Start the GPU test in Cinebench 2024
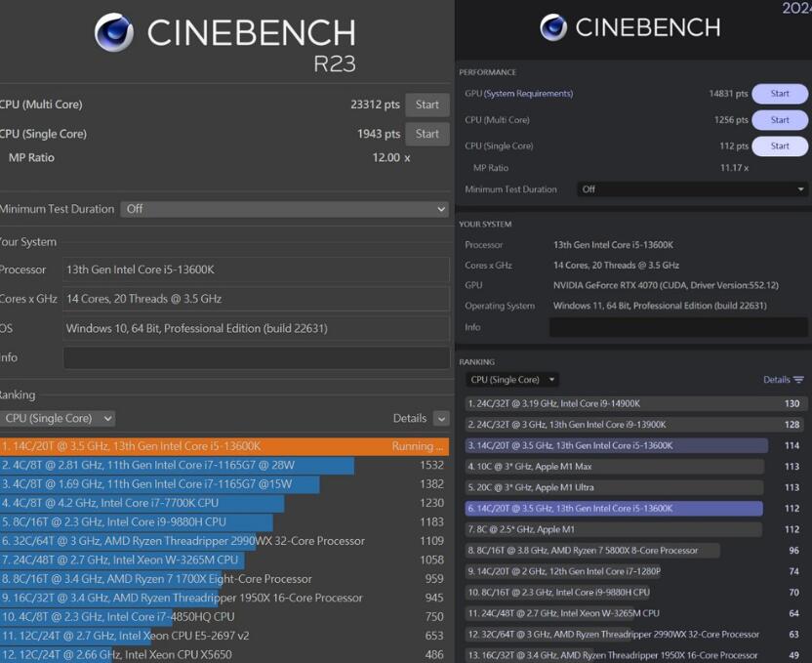The width and height of the screenshot is (812, 663). click(780, 94)
